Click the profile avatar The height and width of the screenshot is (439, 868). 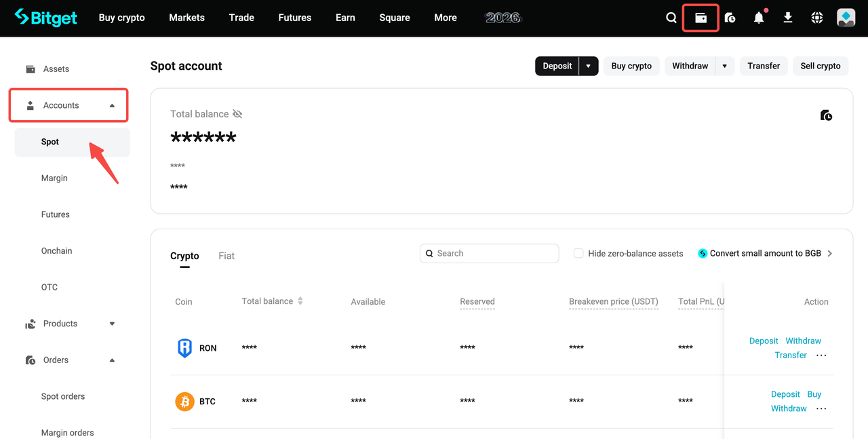pos(846,18)
